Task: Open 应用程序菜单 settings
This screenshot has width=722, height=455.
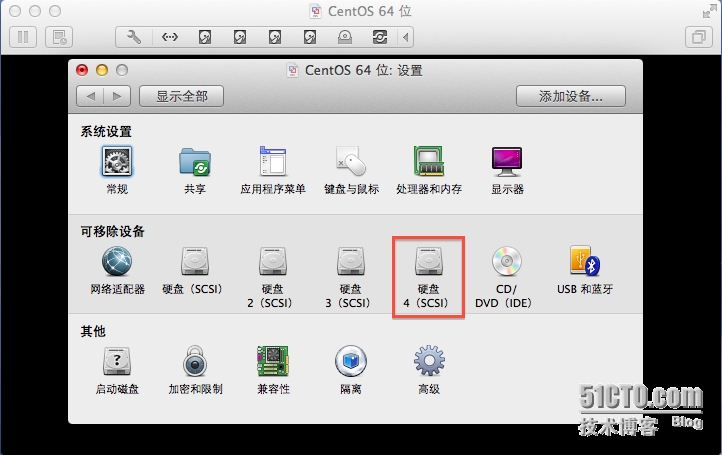Action: pyautogui.click(x=273, y=161)
